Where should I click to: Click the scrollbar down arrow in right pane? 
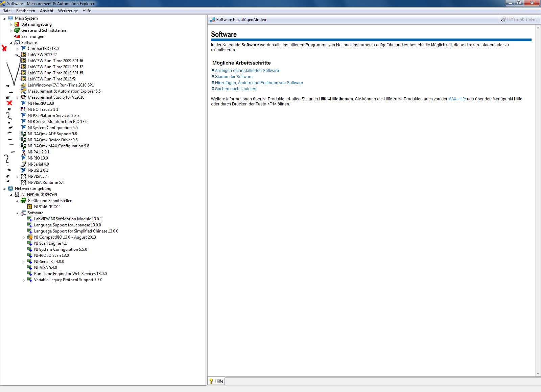click(538, 374)
